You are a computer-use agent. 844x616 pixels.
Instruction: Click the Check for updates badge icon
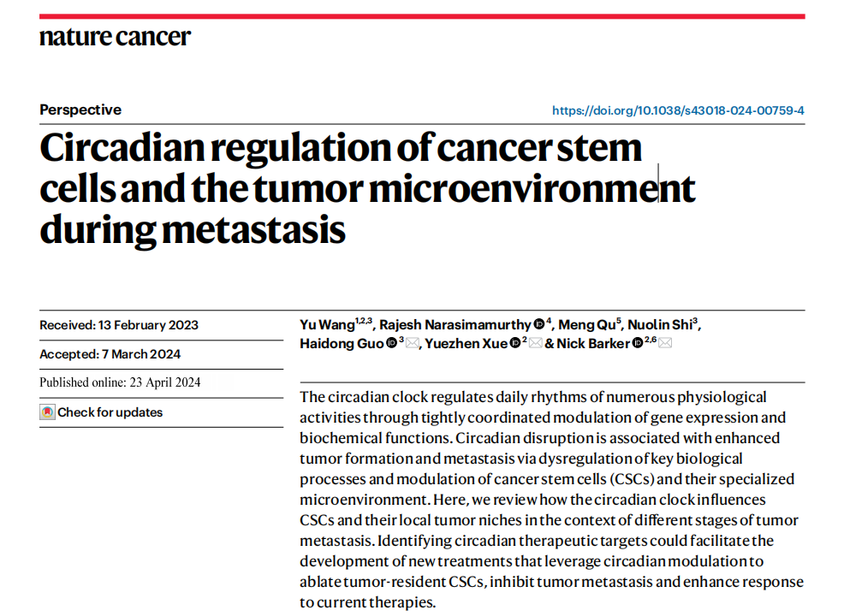point(48,412)
